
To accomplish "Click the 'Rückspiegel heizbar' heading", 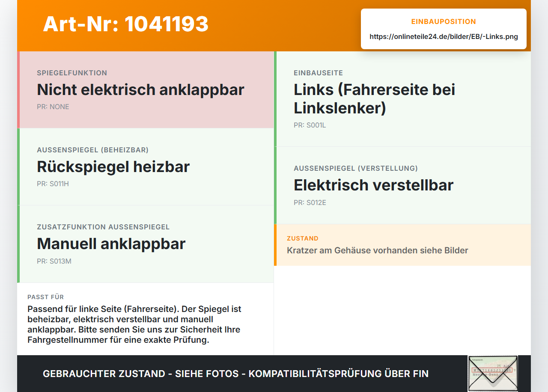I will (113, 167).
